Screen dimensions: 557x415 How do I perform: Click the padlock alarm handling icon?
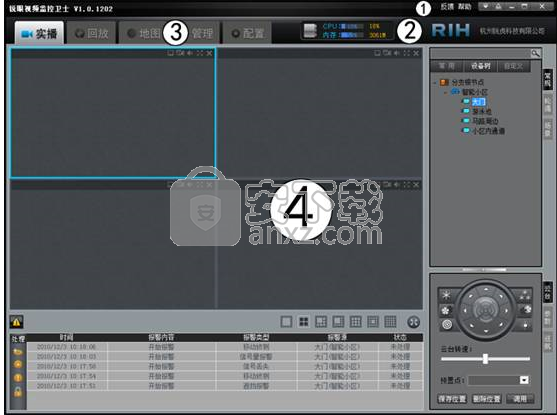[18, 392]
